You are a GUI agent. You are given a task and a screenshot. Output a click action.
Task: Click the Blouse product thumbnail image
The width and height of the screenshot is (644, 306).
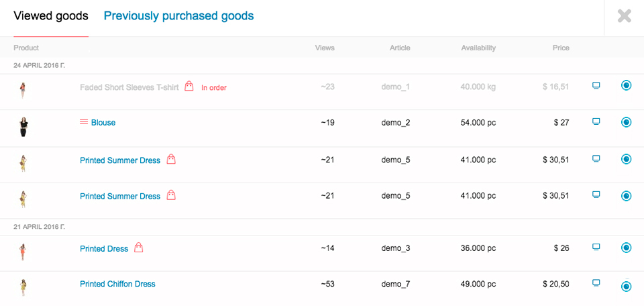[23, 127]
